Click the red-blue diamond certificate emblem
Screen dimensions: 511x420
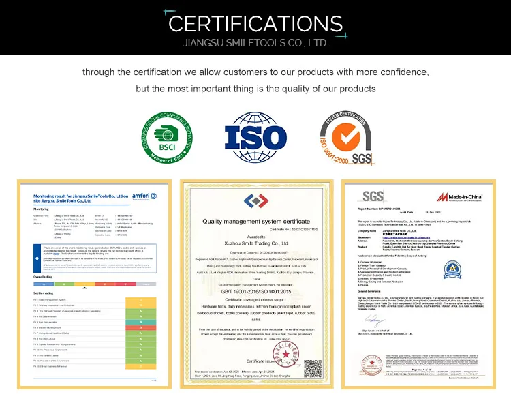point(256,201)
